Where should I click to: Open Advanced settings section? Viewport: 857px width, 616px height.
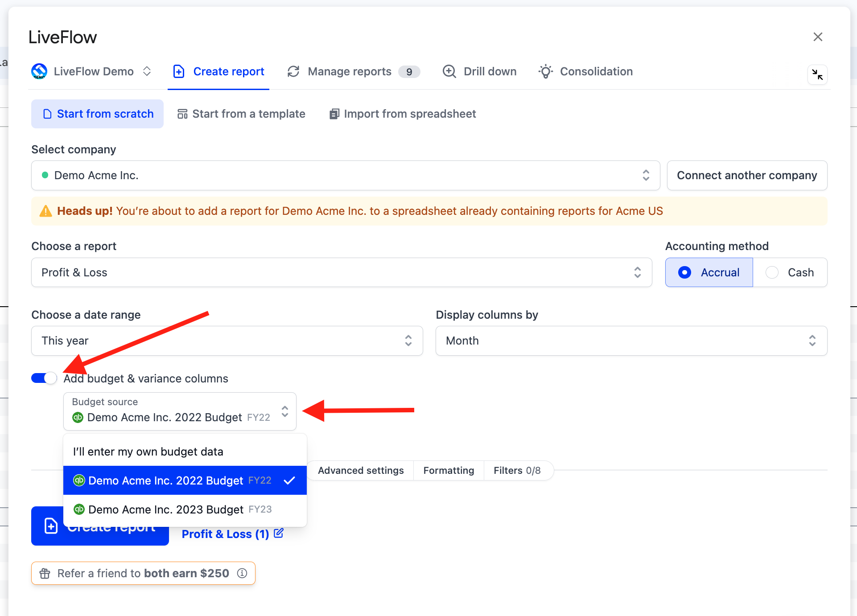pos(361,471)
